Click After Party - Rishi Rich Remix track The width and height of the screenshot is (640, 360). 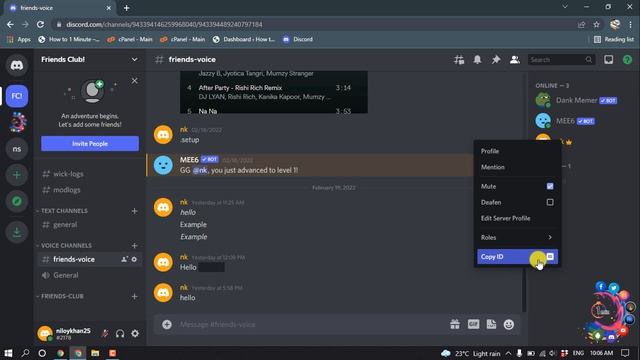240,88
